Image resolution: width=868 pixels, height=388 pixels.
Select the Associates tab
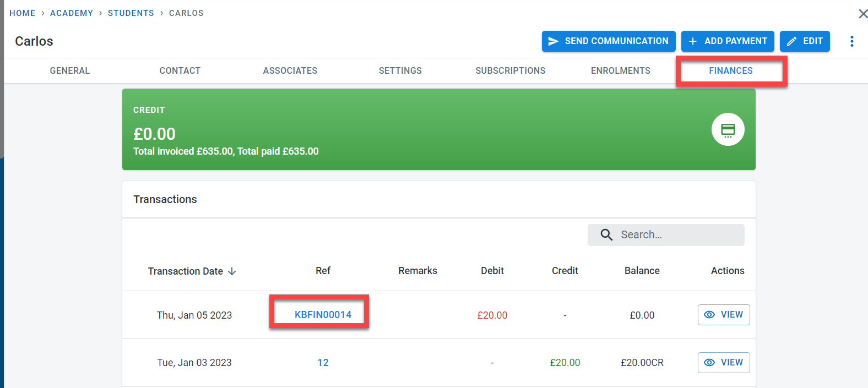[290, 71]
